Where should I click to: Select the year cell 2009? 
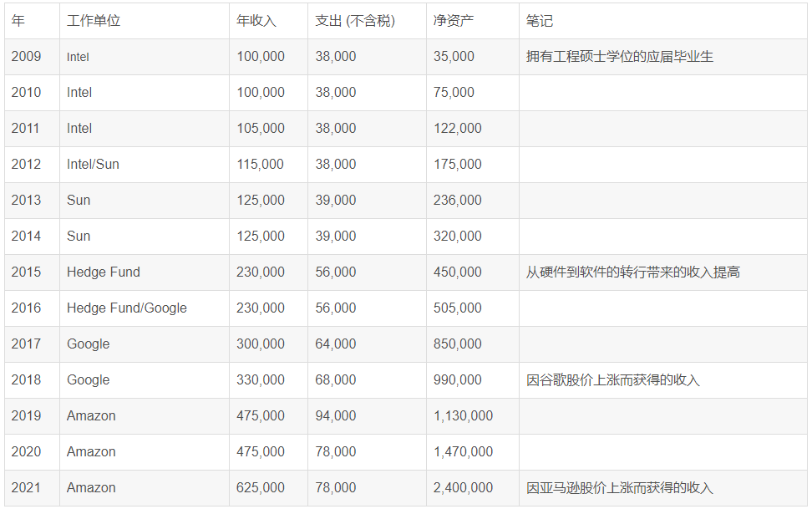(27, 57)
